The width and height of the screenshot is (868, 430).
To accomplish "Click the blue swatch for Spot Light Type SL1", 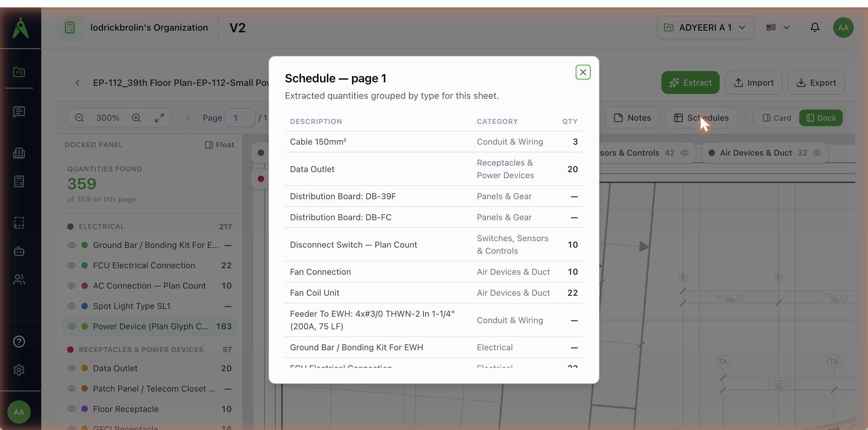I will pos(85,306).
